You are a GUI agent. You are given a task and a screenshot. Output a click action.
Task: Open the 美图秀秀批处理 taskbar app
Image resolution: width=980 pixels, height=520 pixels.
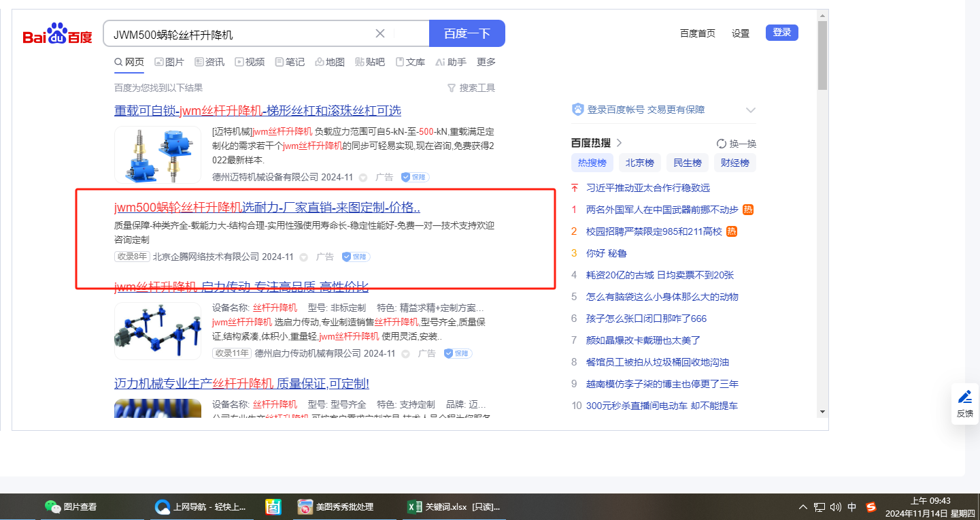click(x=335, y=507)
